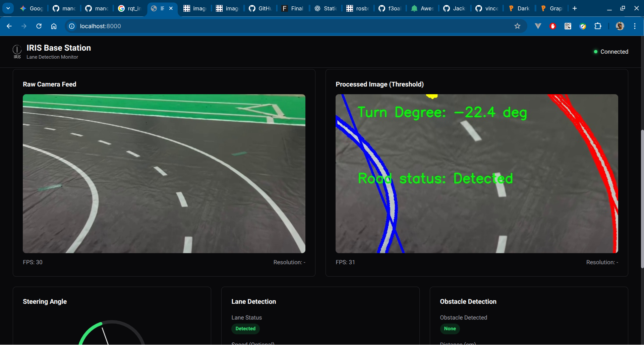
Task: Click the Raw Camera Feed image
Action: click(x=164, y=173)
